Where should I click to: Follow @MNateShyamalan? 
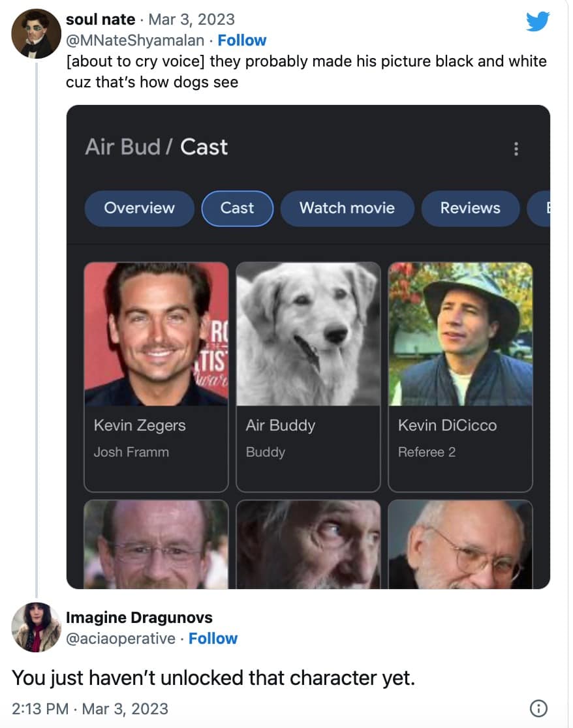pyautogui.click(x=241, y=40)
